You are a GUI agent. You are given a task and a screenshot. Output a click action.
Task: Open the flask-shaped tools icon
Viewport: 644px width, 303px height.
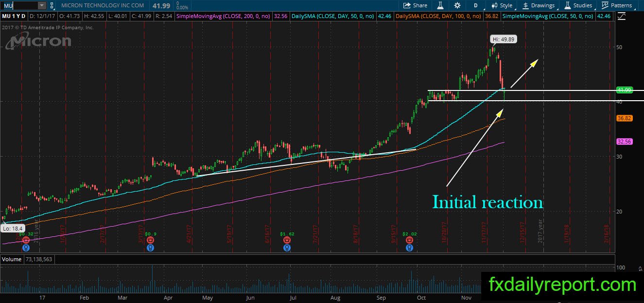(441, 5)
